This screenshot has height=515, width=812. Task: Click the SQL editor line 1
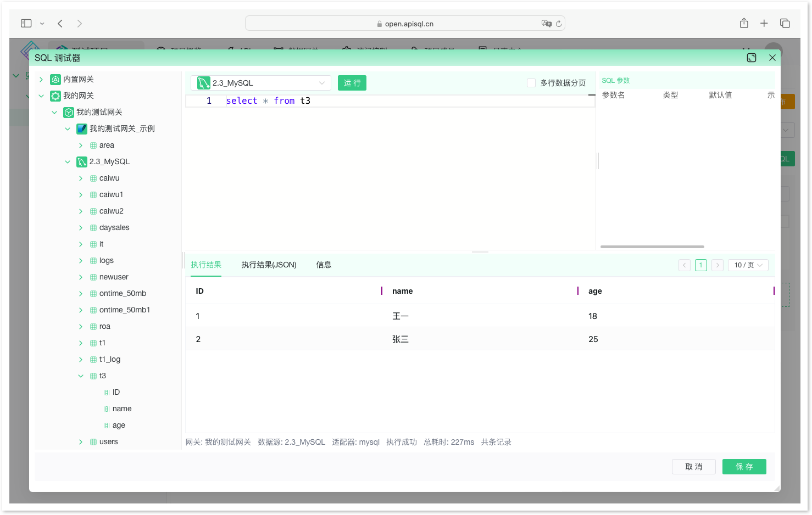point(390,101)
